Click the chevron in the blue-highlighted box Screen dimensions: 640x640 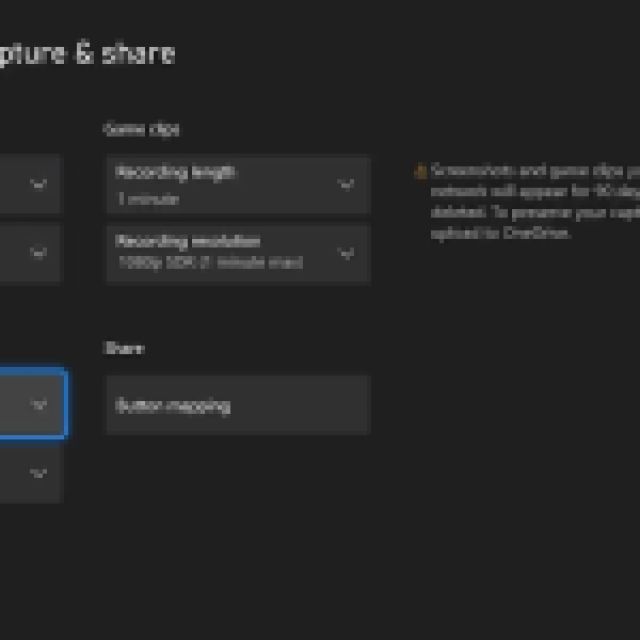point(39,404)
